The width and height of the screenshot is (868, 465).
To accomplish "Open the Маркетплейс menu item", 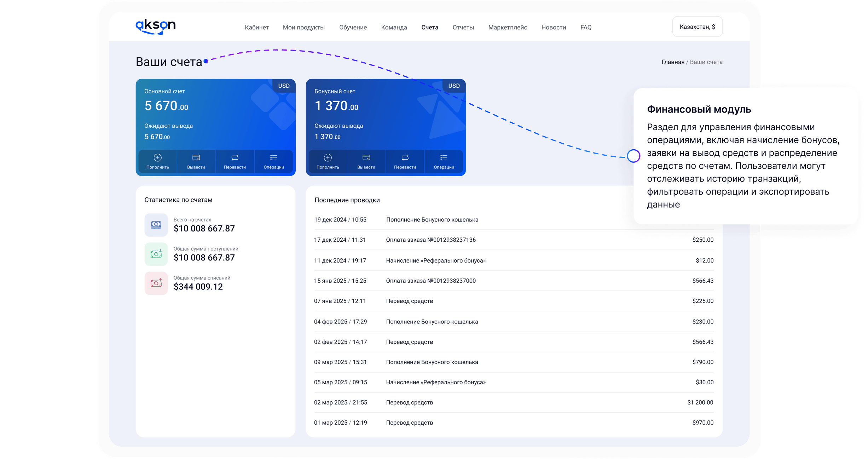I will tap(507, 27).
